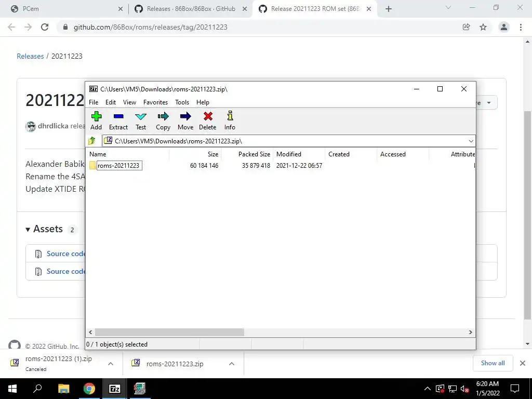
Task: Close the PCem browser tab
Action: point(120,9)
